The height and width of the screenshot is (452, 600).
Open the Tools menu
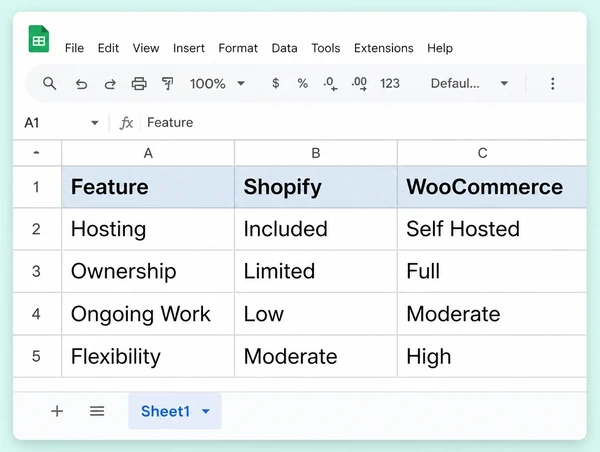pos(326,48)
